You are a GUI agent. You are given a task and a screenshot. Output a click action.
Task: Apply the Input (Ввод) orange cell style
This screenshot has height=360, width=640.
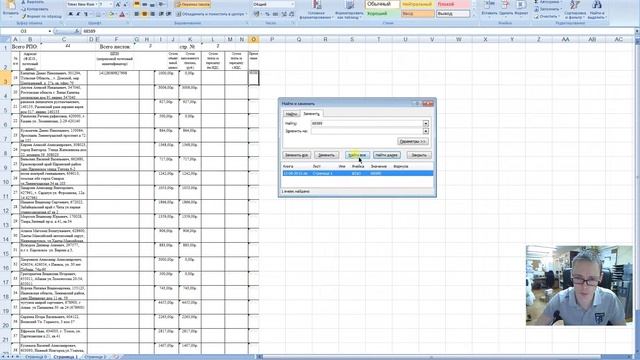417,14
